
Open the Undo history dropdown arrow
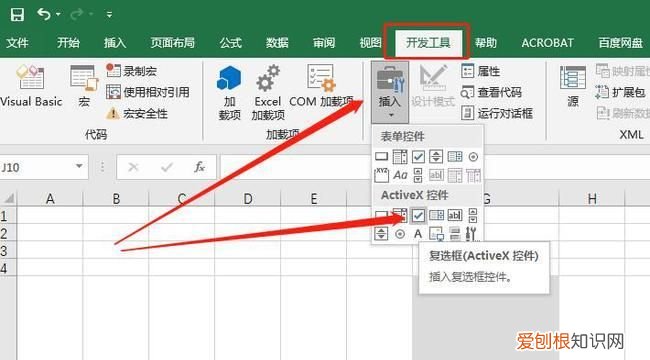click(x=58, y=15)
